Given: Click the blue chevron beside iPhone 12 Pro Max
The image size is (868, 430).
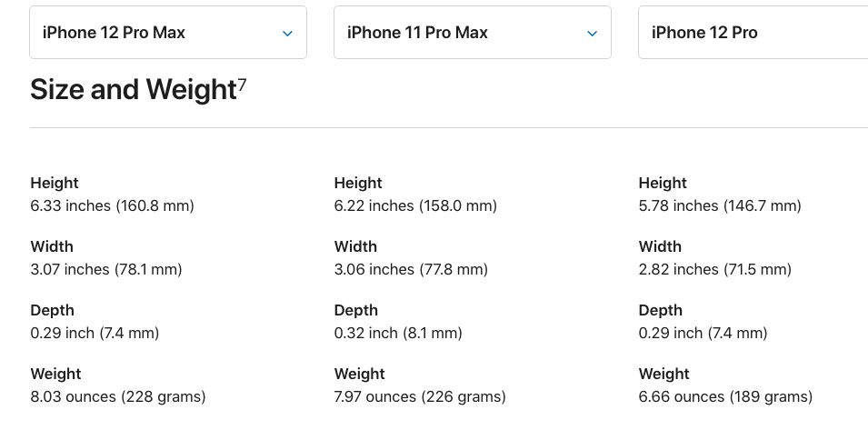Looking at the screenshot, I should [x=287, y=34].
